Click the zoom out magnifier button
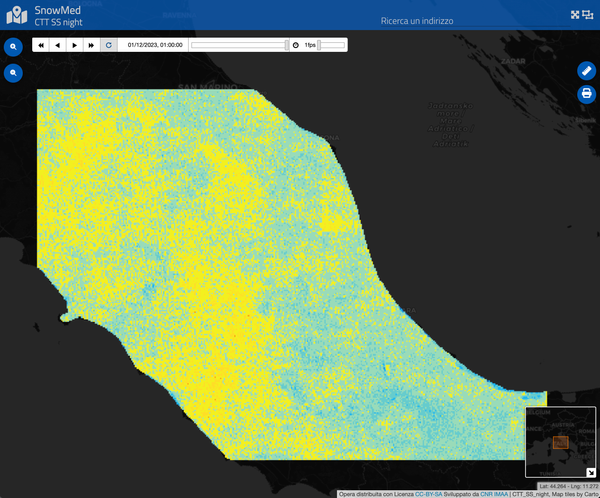 [14, 73]
